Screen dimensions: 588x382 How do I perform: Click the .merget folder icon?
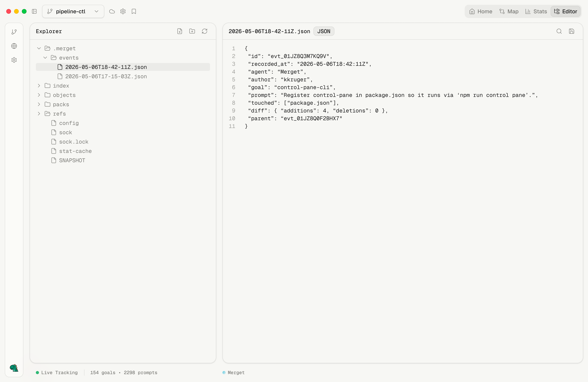click(x=47, y=48)
